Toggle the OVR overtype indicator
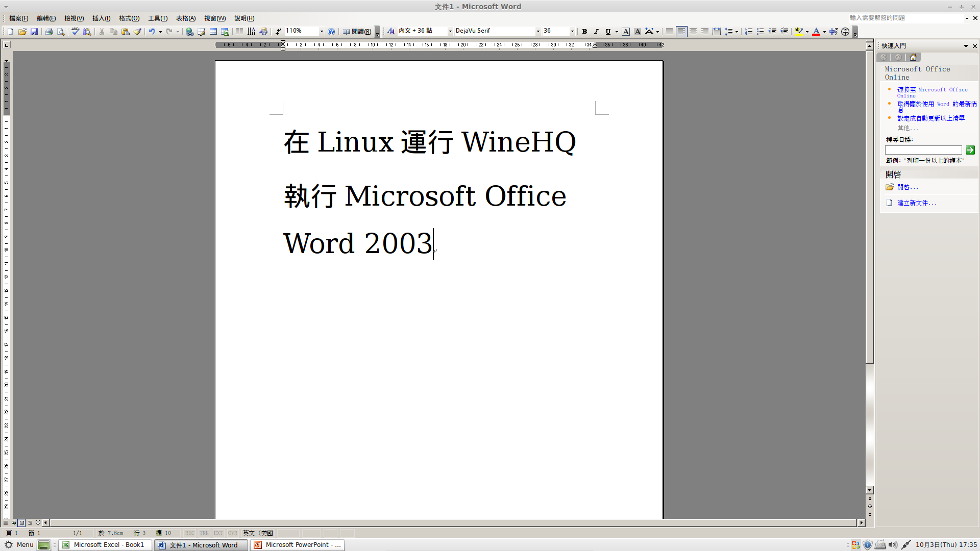The width and height of the screenshot is (980, 551). pos(233,533)
